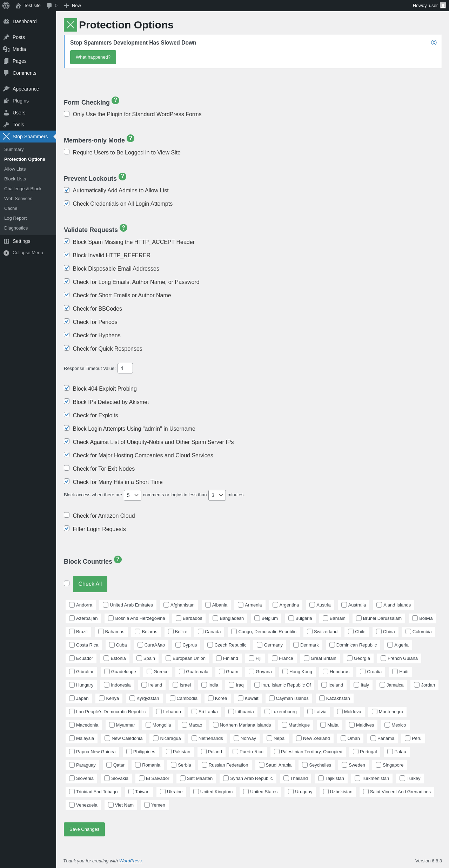Click the Prevent Lockouts help icon
Viewport: 449px width, 868px height.
click(x=122, y=177)
